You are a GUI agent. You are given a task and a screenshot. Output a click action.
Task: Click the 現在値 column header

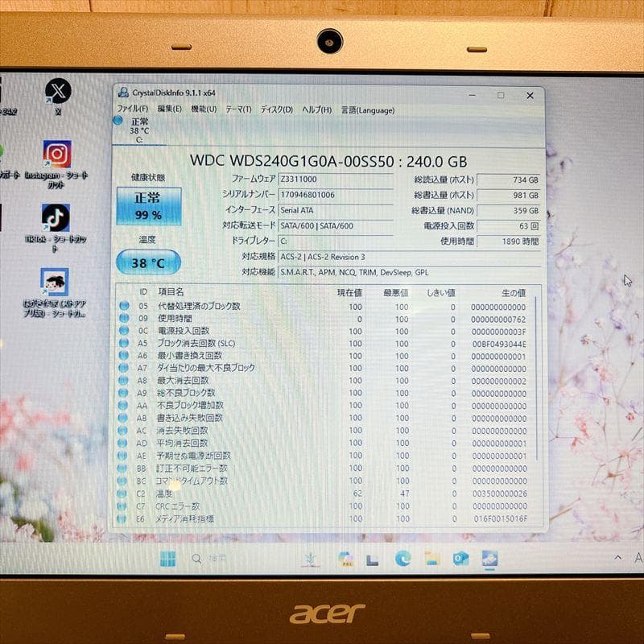(349, 292)
